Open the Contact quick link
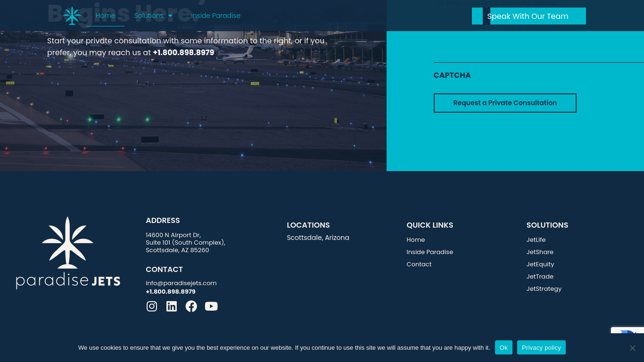This screenshot has height=362, width=644. pyautogui.click(x=419, y=264)
